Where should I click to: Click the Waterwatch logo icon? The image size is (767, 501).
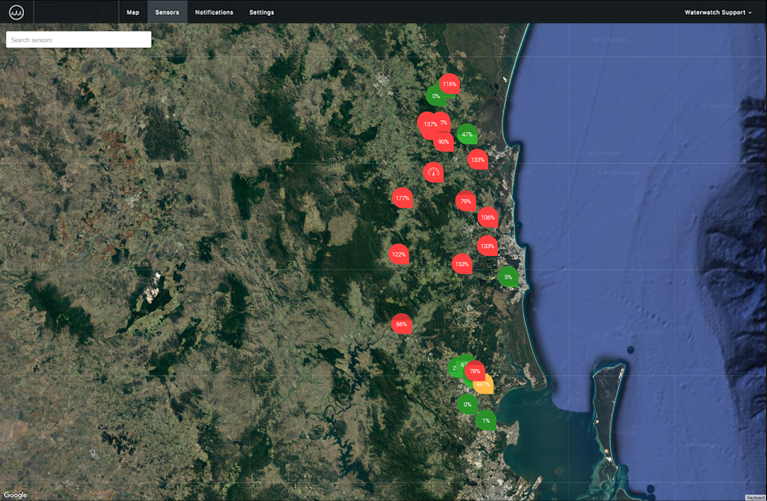[16, 12]
